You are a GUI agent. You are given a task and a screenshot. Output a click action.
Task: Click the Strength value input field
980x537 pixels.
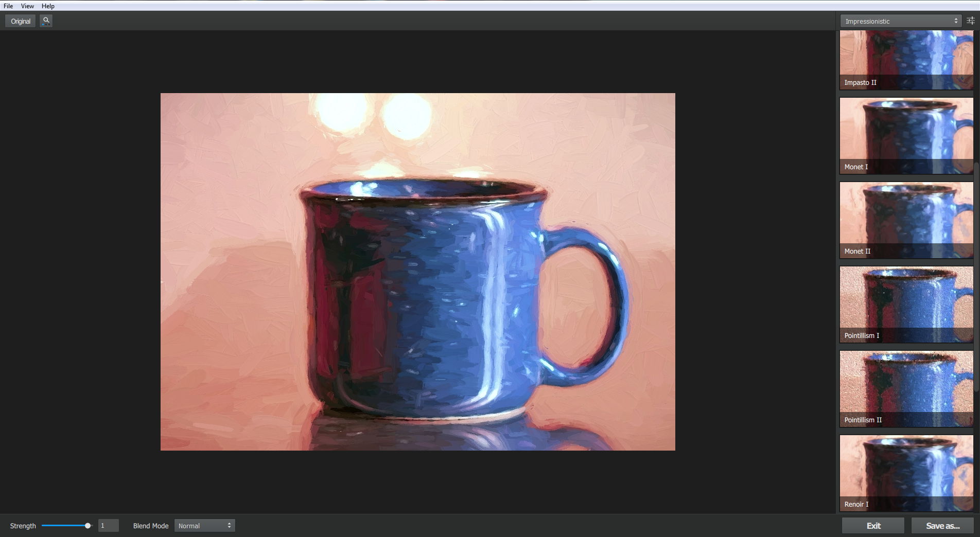point(108,526)
